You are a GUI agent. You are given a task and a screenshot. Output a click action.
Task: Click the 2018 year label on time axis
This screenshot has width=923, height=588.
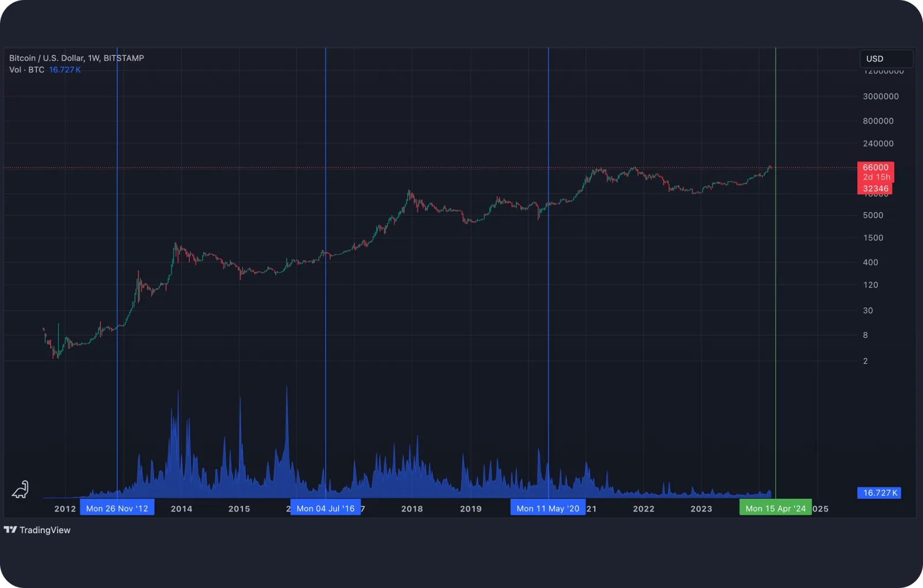coord(412,508)
